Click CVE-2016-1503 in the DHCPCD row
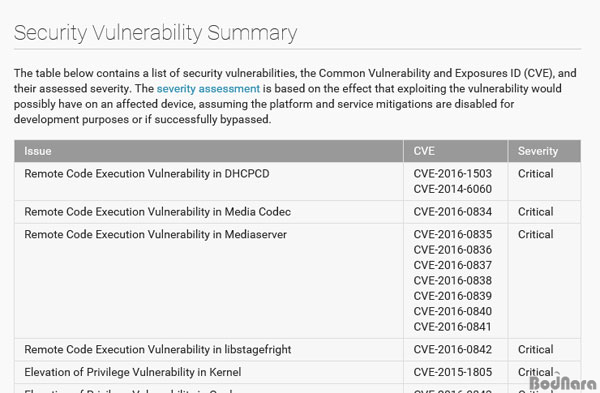 452,174
